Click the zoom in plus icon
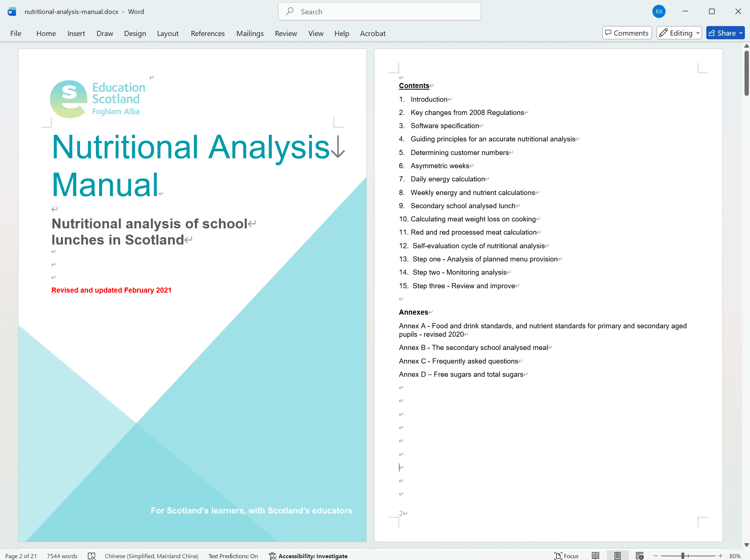Screen dimensions: 750x560 [720, 556]
